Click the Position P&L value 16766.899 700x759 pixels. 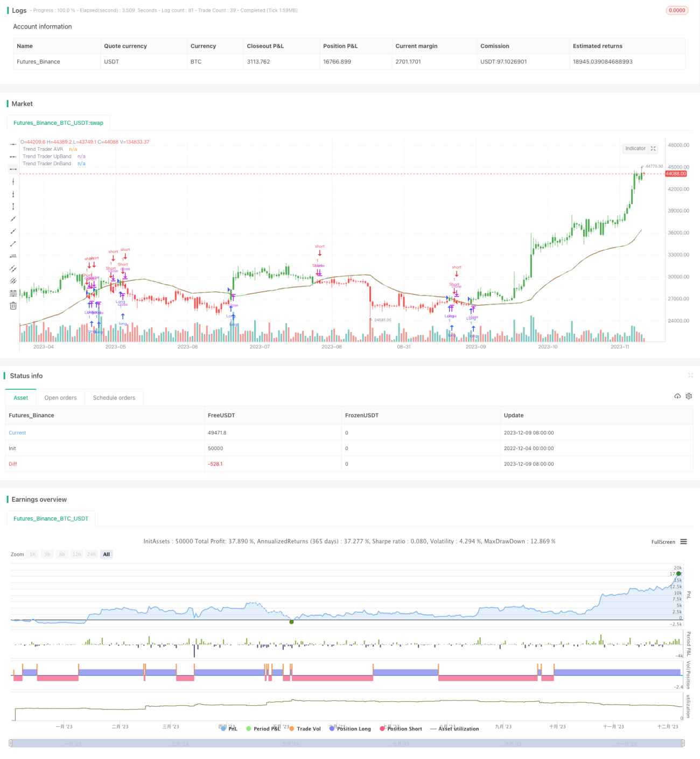tap(337, 62)
